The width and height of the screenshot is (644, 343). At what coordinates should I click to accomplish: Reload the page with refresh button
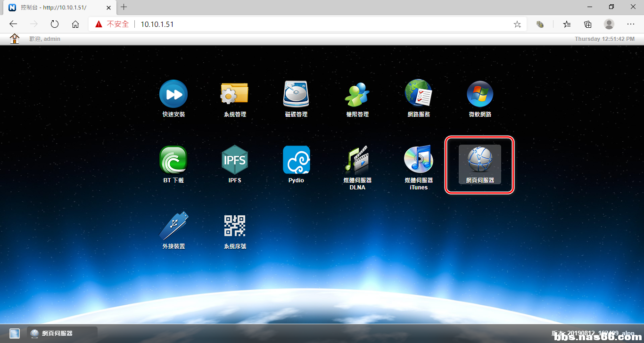tap(55, 24)
